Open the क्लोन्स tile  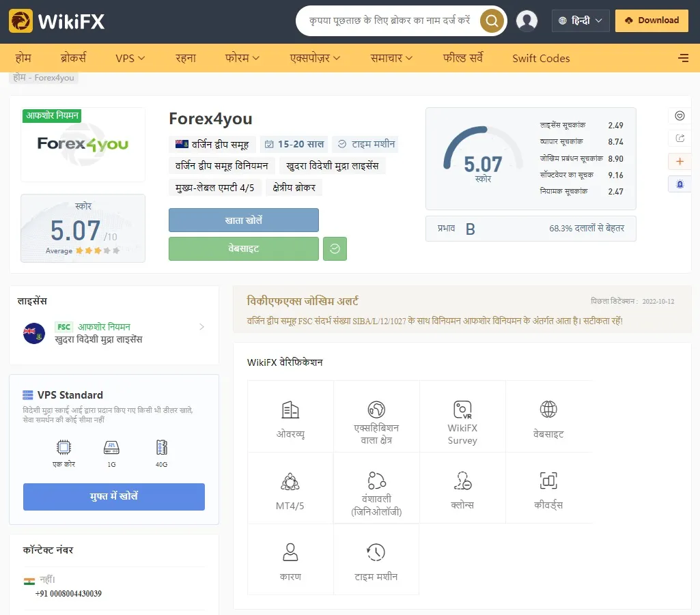[462, 488]
